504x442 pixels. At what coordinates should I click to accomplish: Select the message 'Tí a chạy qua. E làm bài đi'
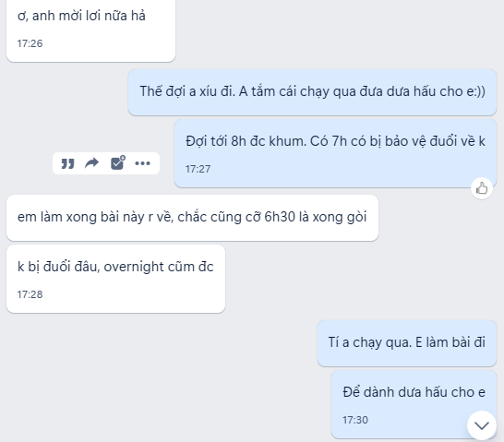coord(407,342)
